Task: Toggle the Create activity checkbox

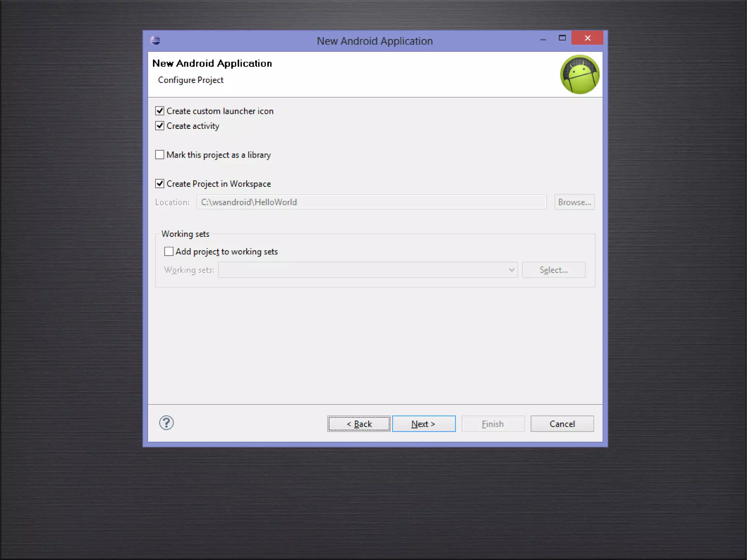Action: pos(160,126)
